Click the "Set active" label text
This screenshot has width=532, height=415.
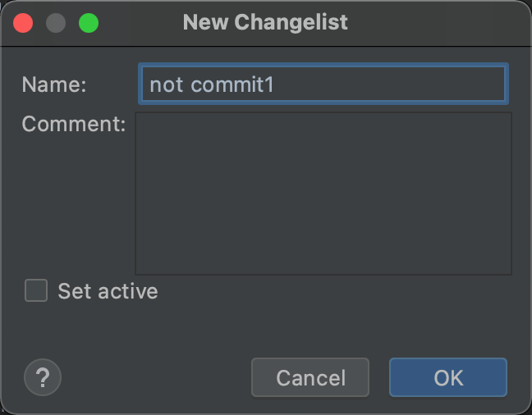coord(108,291)
